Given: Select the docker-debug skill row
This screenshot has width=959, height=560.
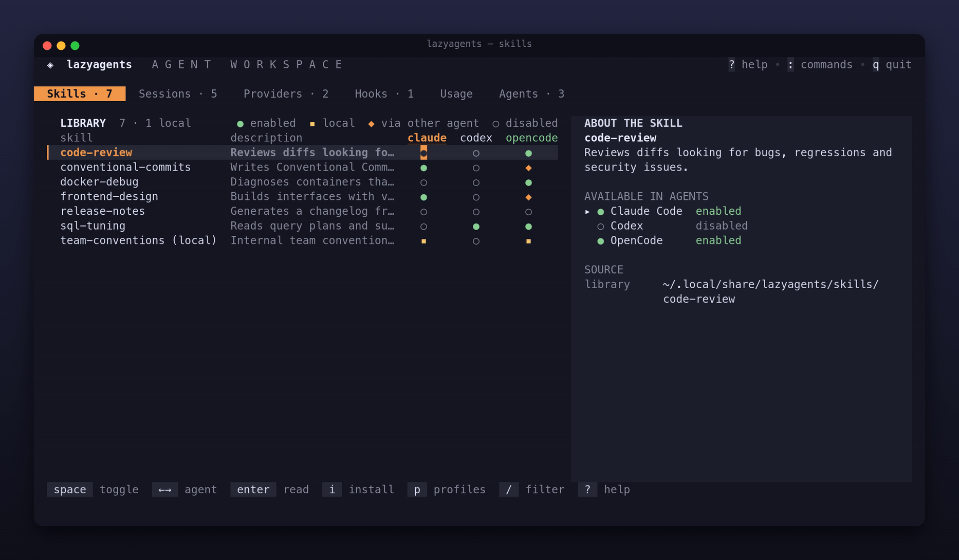Looking at the screenshot, I should tap(302, 182).
